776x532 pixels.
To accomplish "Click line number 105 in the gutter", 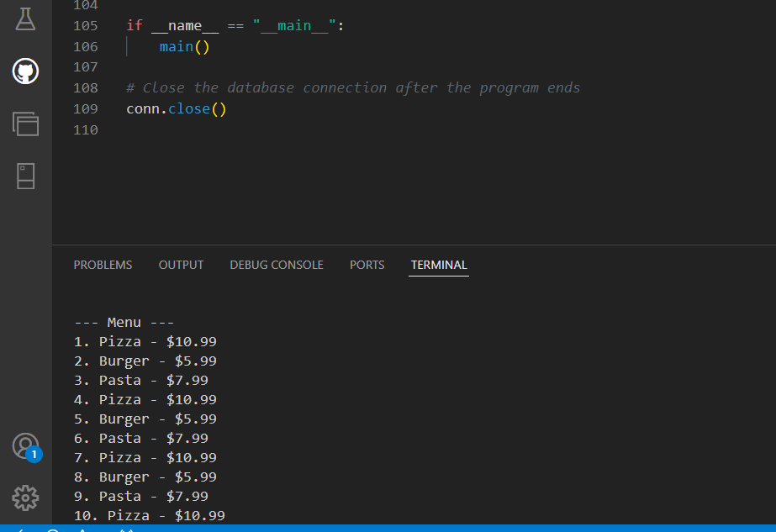I will (86, 26).
